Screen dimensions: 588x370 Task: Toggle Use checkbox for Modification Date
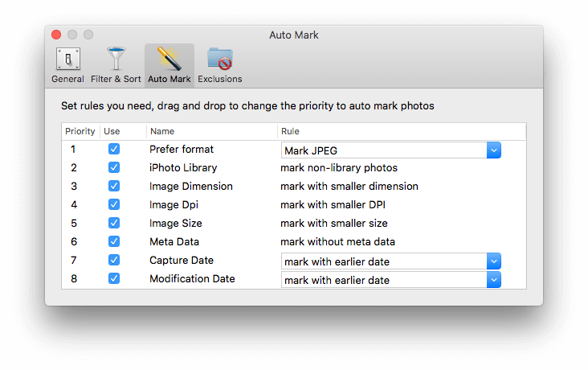(114, 279)
